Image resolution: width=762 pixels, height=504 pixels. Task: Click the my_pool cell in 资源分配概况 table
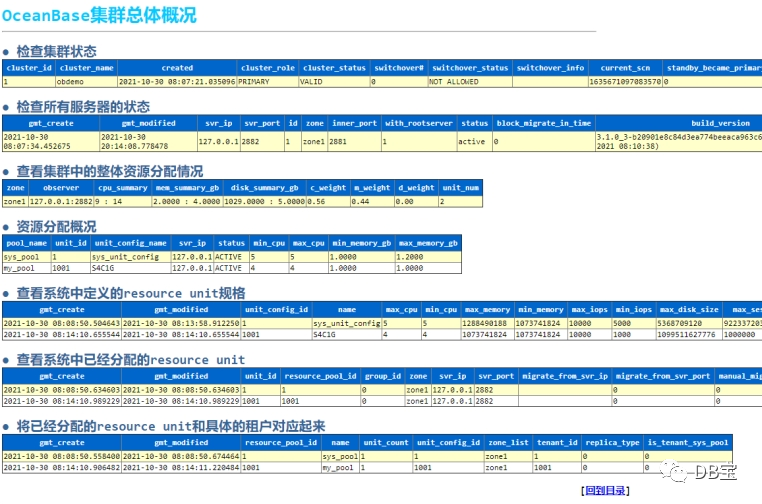point(27,268)
